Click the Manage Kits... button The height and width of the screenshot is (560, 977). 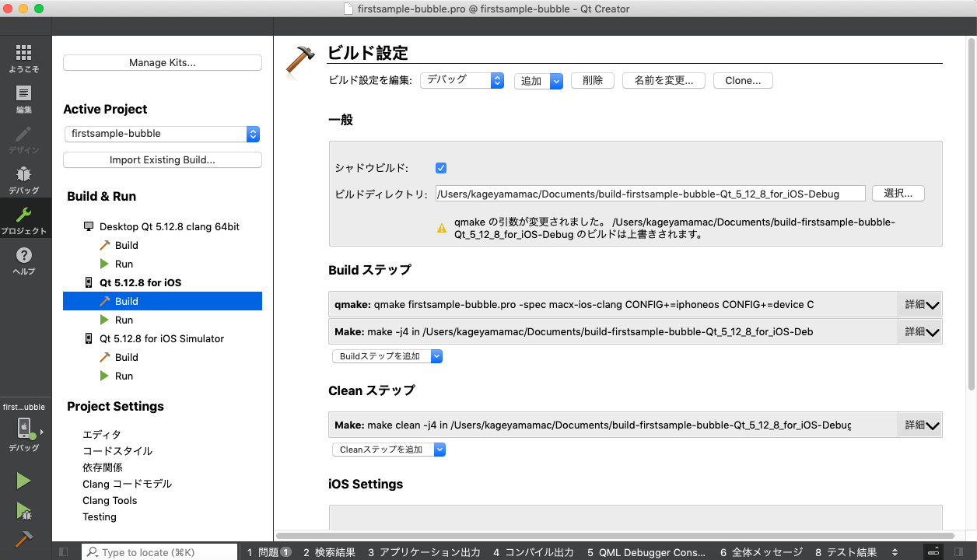click(x=163, y=63)
